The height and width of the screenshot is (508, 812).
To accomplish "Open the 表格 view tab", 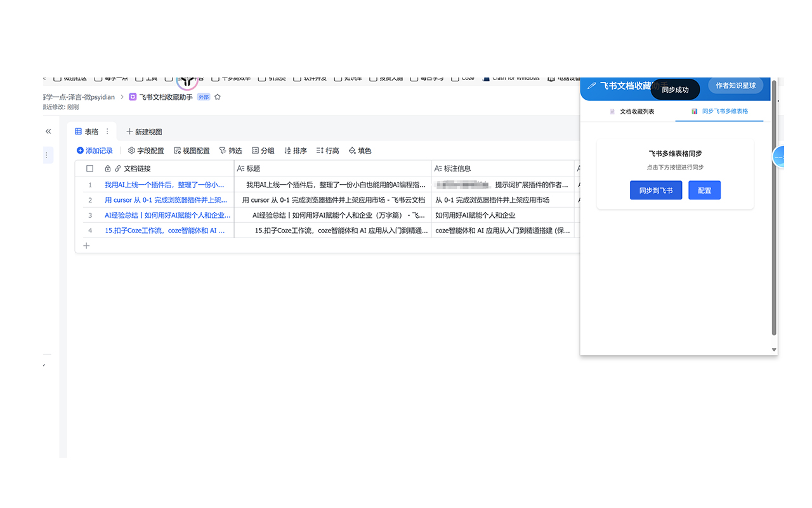I will point(87,131).
